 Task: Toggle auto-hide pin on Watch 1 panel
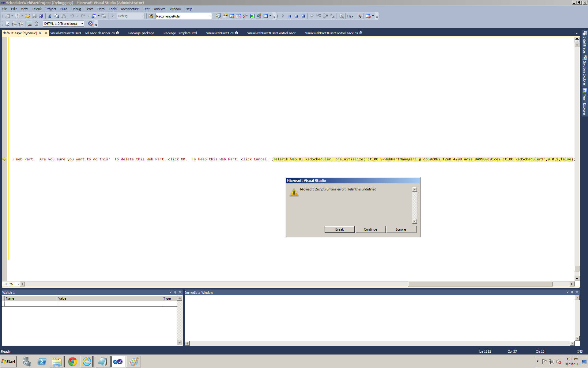pos(175,292)
